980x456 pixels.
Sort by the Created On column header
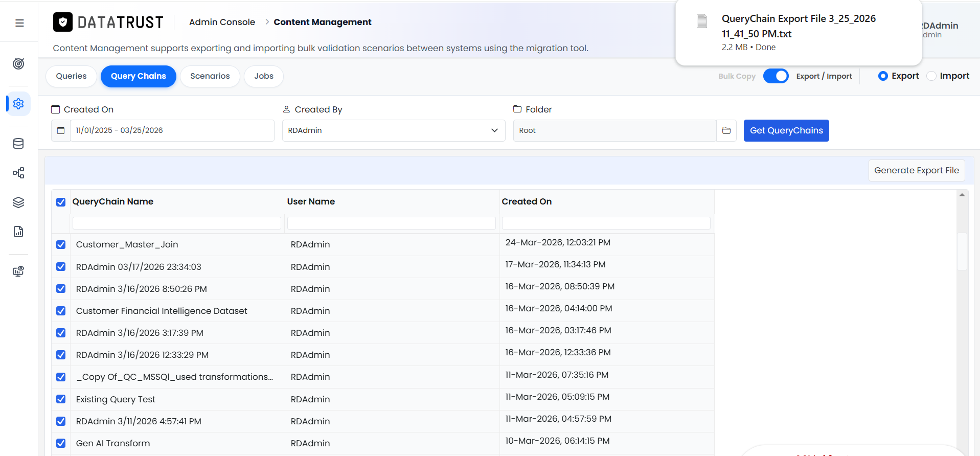527,201
